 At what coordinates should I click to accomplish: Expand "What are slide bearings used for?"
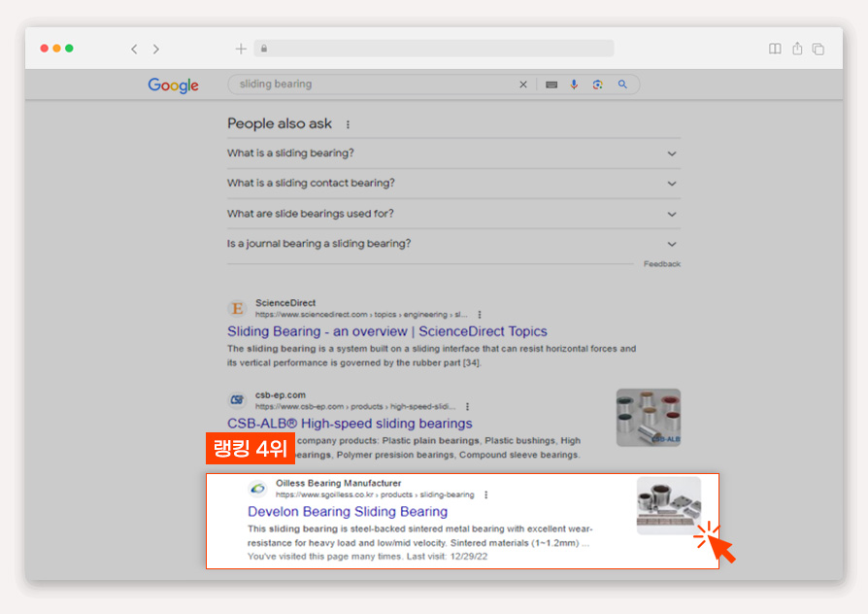click(x=453, y=214)
